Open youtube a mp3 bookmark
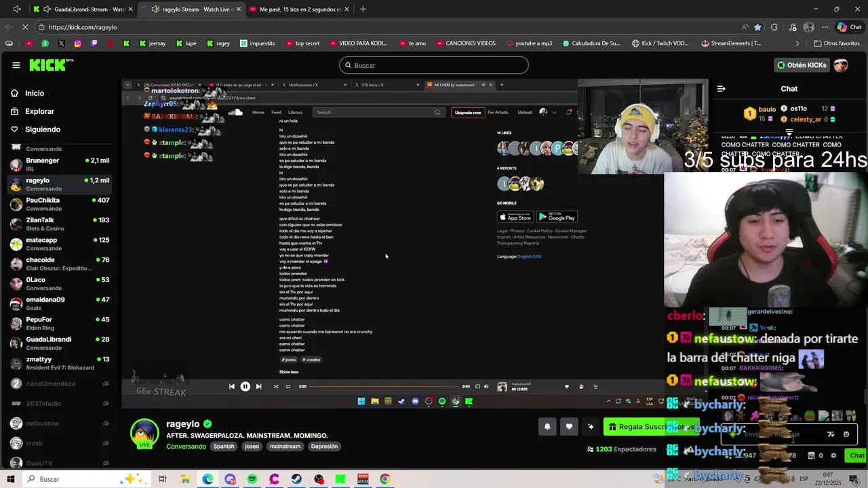The height and width of the screenshot is (488, 868). (x=529, y=43)
